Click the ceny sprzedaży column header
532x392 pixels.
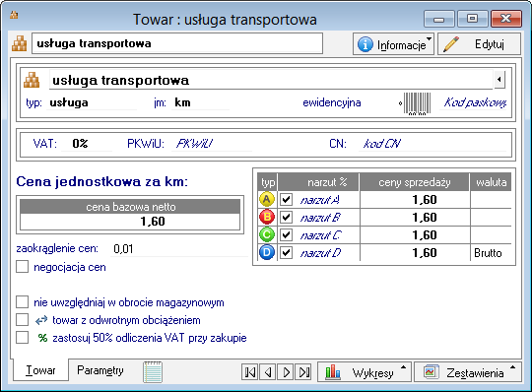(x=415, y=182)
